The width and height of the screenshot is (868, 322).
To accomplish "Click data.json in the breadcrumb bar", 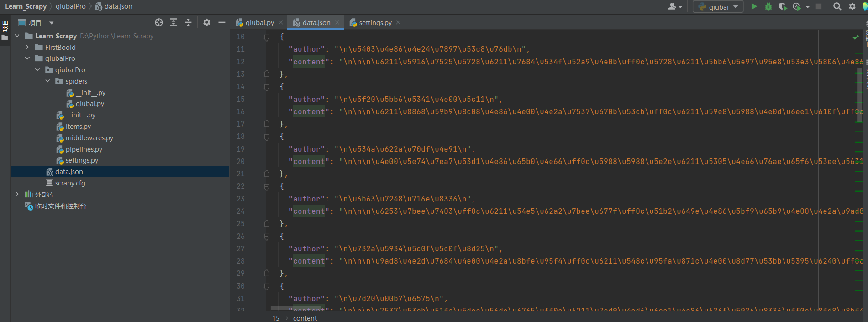I will pos(114,6).
